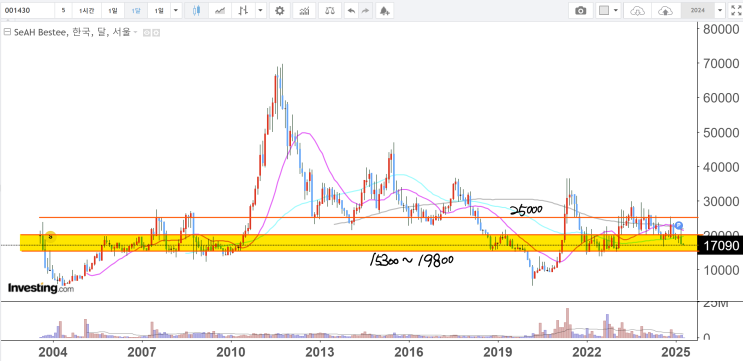Click the 80000 price axis label
The height and width of the screenshot is (361, 743).
click(x=721, y=29)
